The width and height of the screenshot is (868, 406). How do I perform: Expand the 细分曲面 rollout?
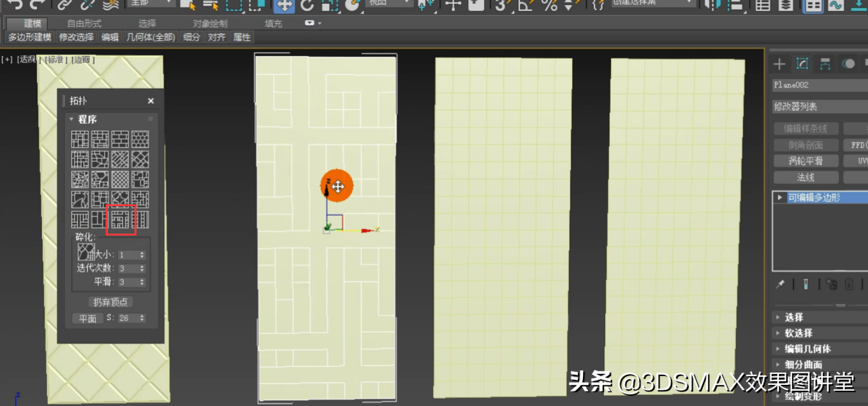[820, 365]
